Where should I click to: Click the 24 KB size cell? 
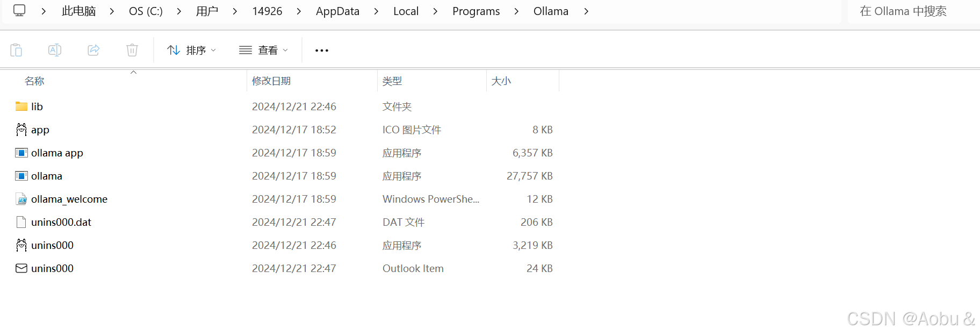click(539, 268)
